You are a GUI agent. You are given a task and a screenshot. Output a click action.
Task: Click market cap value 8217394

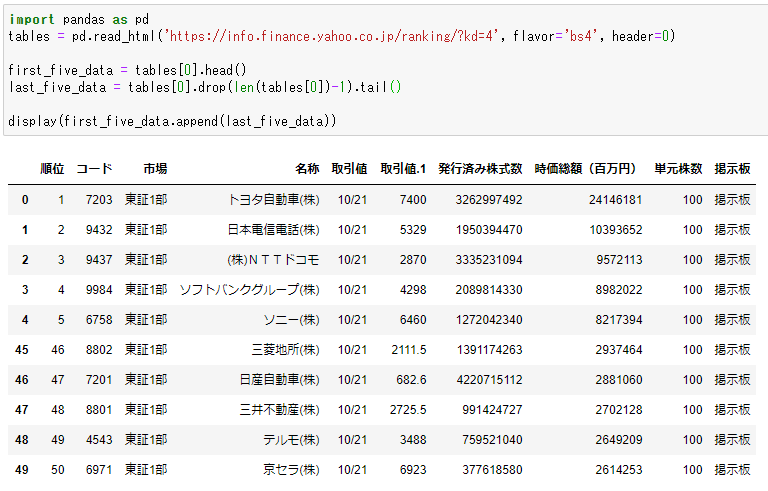619,319
